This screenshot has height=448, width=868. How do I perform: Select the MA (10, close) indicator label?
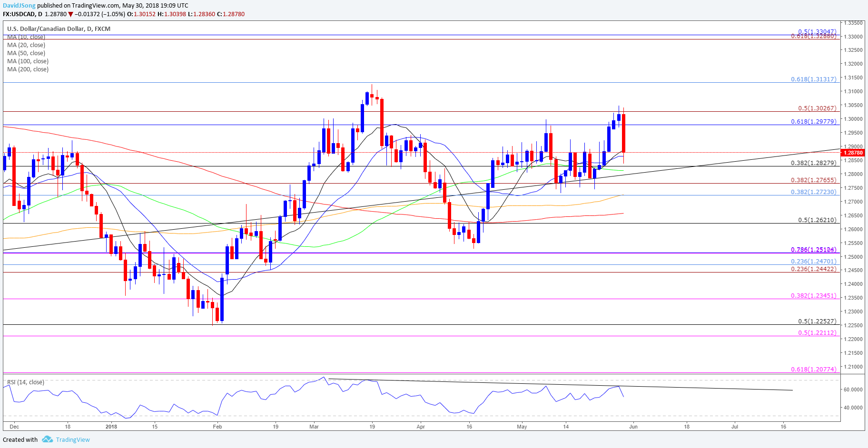26,37
